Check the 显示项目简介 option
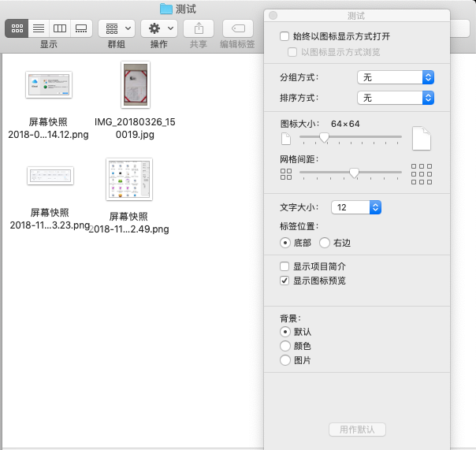The image size is (476, 450). tap(284, 267)
